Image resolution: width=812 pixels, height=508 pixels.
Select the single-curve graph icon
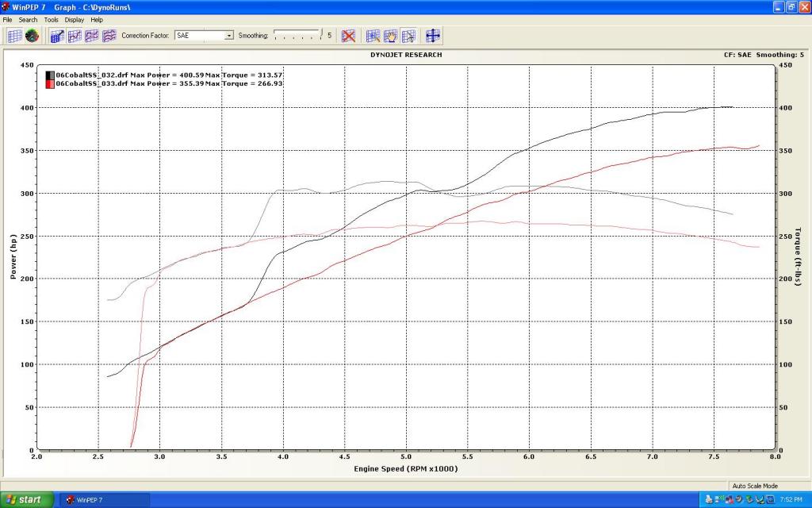[x=75, y=36]
